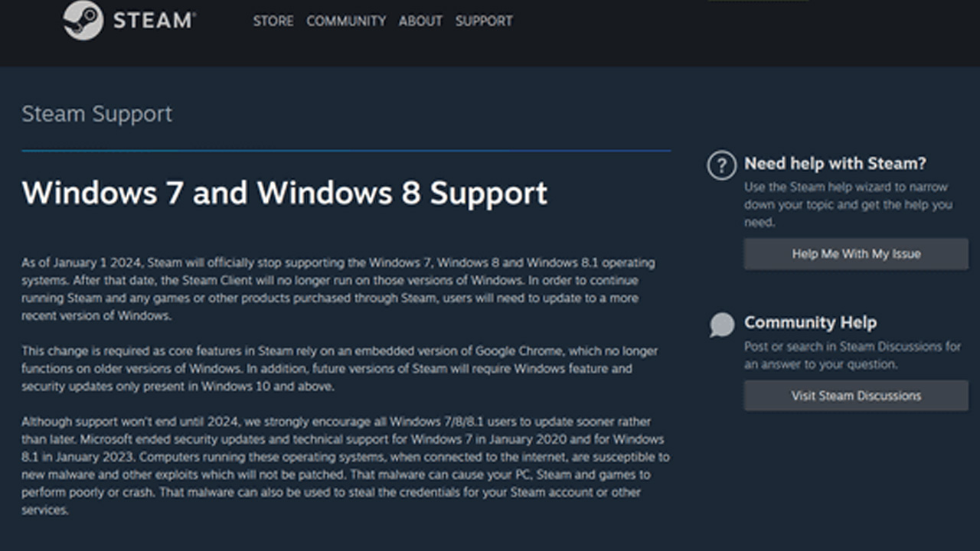Click the paragraph starting 'This change is required'

[x=339, y=369]
